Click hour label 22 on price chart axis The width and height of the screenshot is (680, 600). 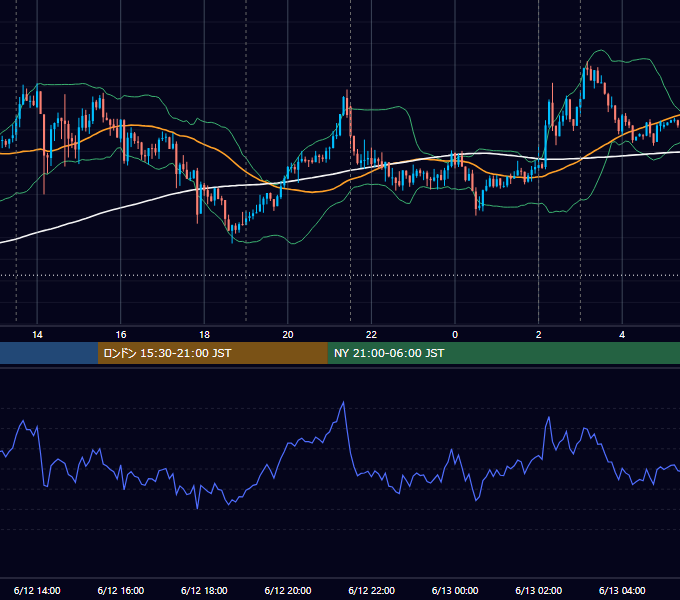click(x=371, y=335)
